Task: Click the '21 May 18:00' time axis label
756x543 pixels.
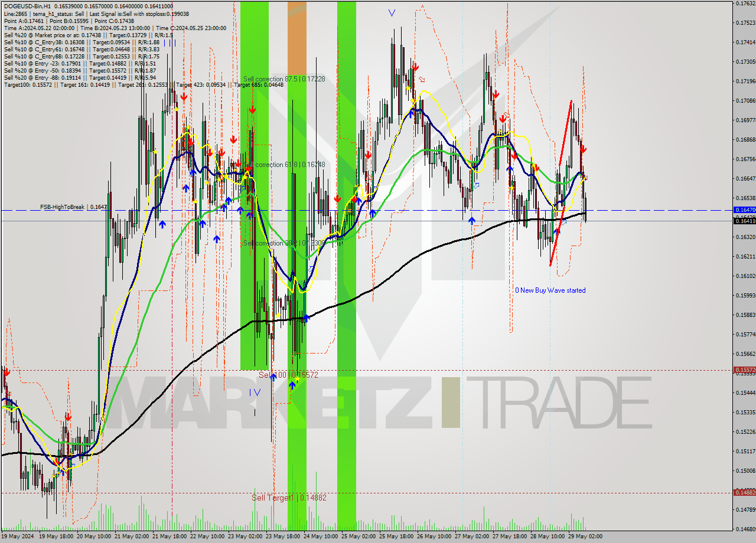Action: click(x=169, y=537)
